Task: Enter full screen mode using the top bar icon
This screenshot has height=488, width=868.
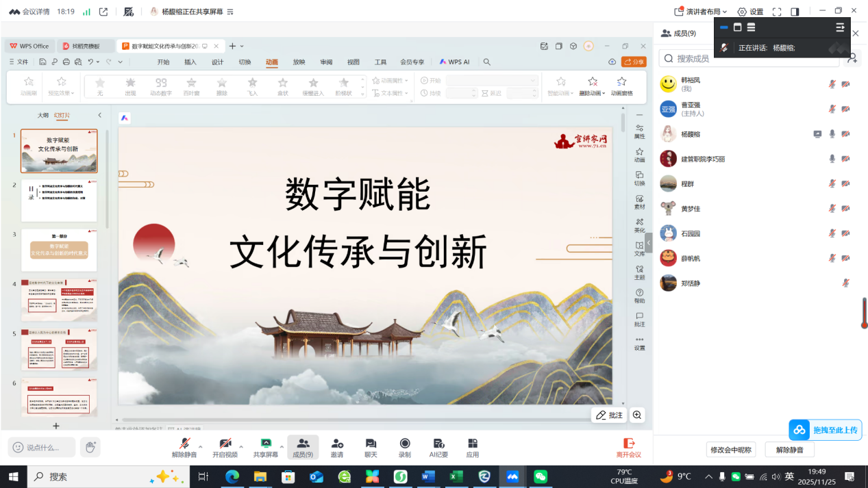Action: (x=777, y=12)
